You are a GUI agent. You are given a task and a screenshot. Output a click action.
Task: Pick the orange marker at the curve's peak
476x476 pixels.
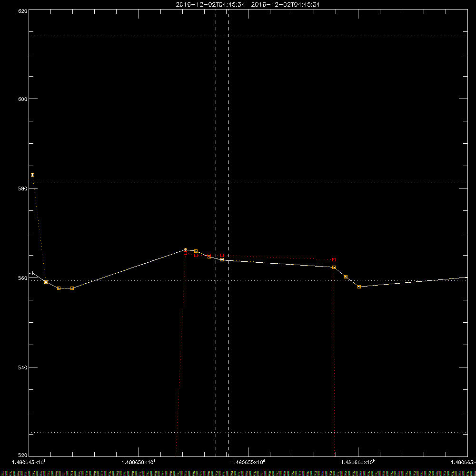[185, 249]
